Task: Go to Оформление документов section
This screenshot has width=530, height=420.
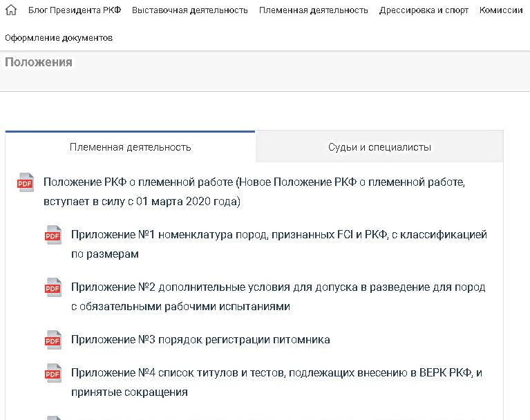Action: [x=59, y=38]
